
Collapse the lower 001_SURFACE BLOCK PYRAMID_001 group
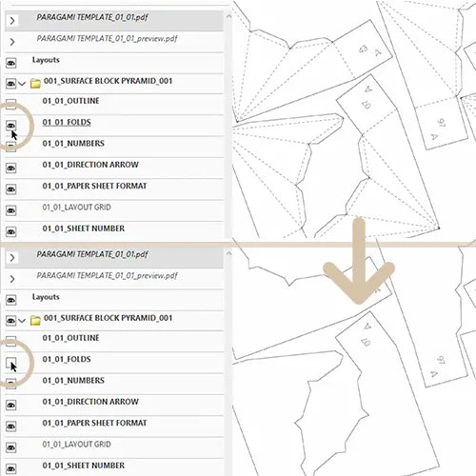[22, 321]
